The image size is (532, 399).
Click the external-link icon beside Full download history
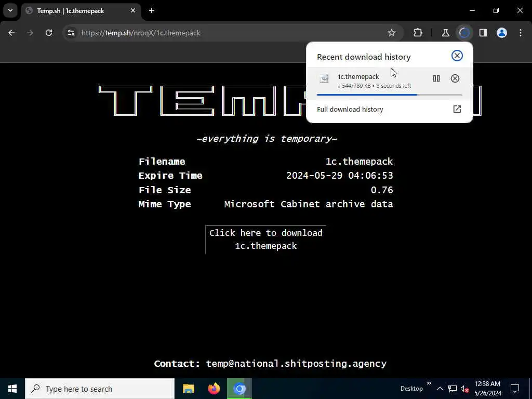pyautogui.click(x=457, y=109)
